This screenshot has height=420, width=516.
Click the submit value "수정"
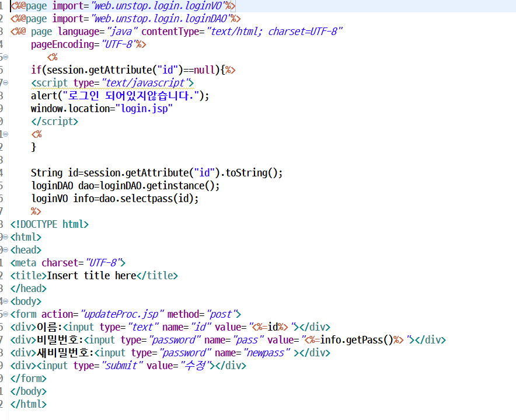click(196, 366)
